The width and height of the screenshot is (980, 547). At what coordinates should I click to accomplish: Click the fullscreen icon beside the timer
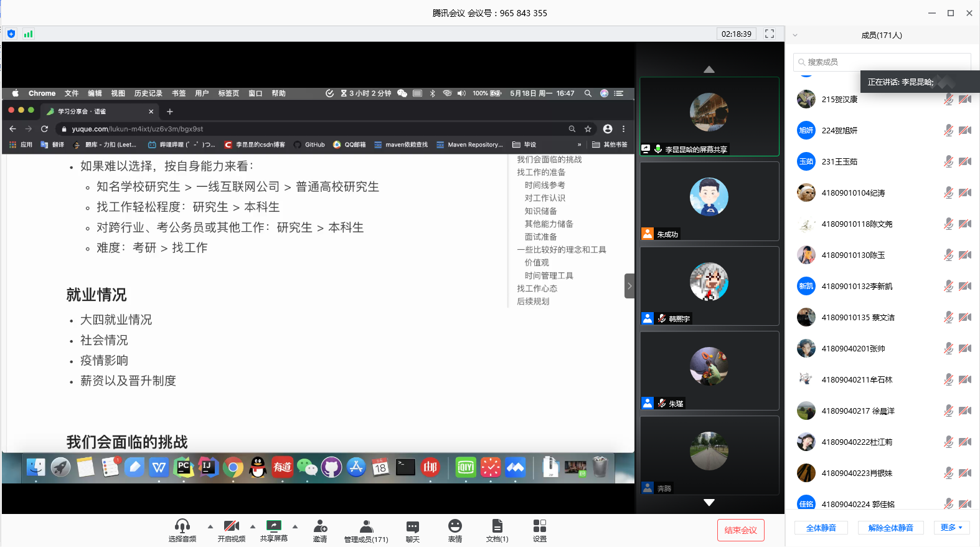tap(770, 34)
